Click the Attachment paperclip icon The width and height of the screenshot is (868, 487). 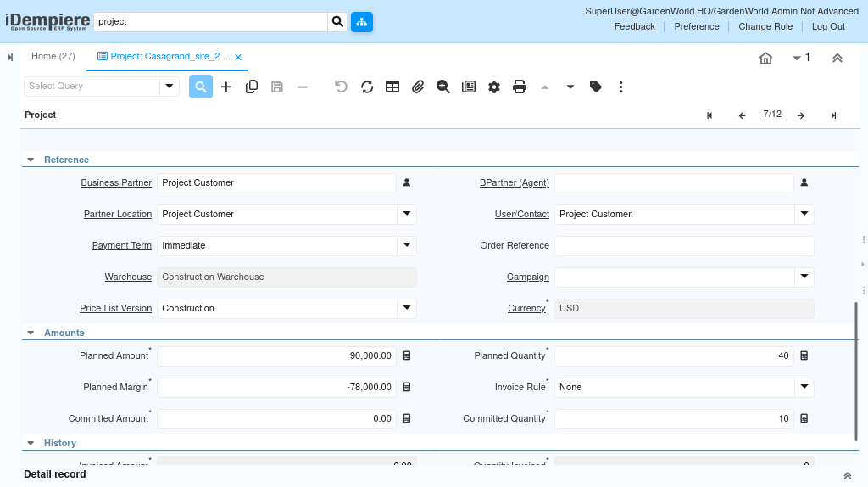coord(418,87)
